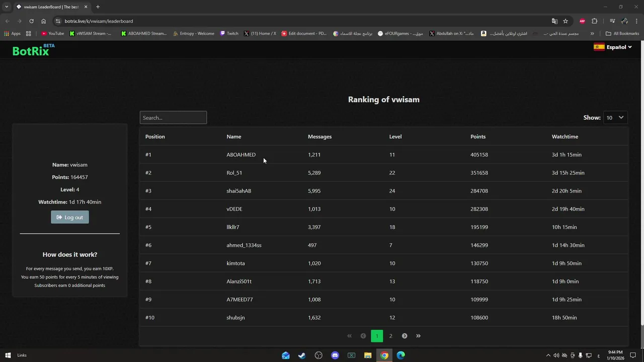Open the ABOAHMED Stream bookmark
This screenshot has height=362, width=644.
point(143,34)
